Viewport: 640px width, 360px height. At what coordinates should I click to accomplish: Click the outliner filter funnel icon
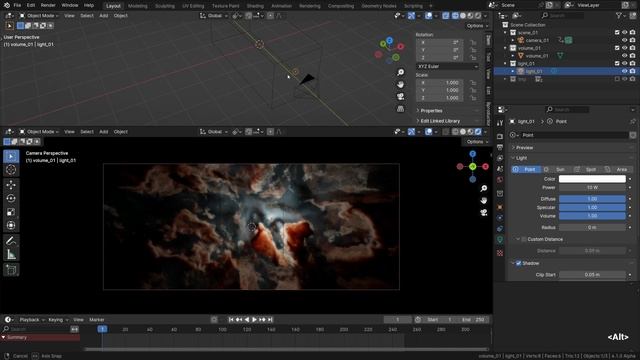[x=619, y=16]
